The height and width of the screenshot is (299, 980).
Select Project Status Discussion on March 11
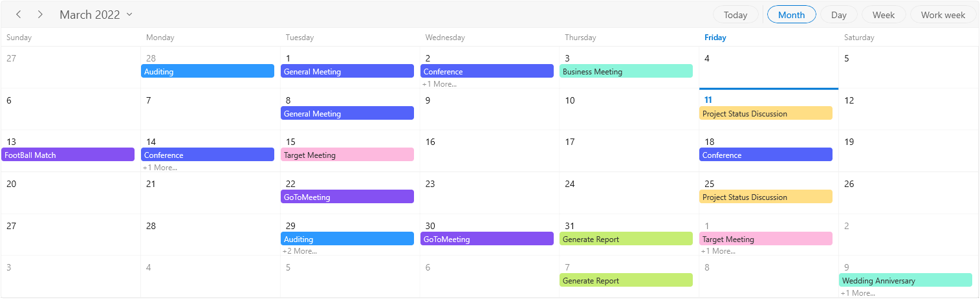tap(765, 114)
